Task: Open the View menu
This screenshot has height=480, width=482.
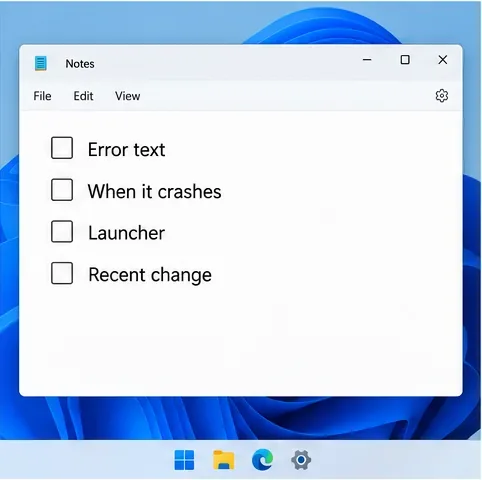Action: [128, 96]
